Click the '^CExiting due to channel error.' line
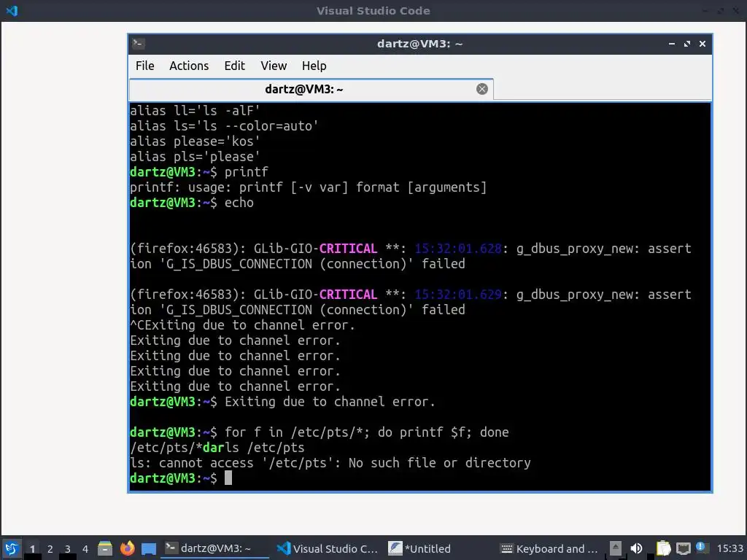This screenshot has width=747, height=560. coord(242,325)
